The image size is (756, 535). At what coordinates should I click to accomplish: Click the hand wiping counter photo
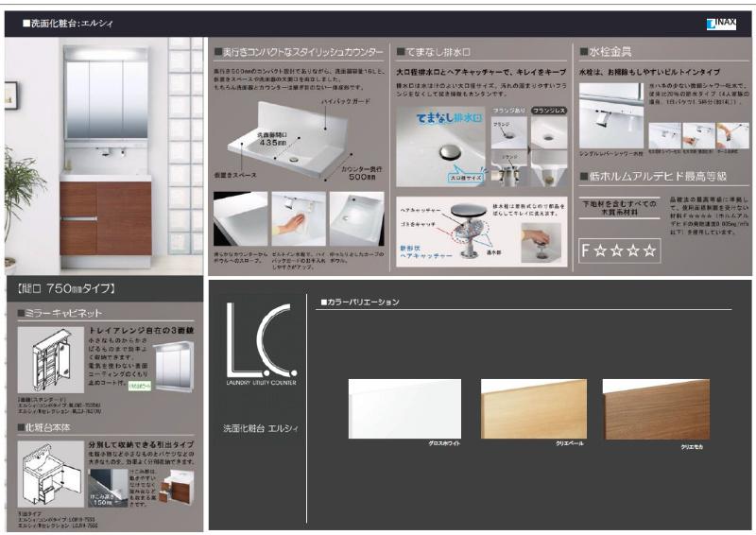[x=298, y=219]
